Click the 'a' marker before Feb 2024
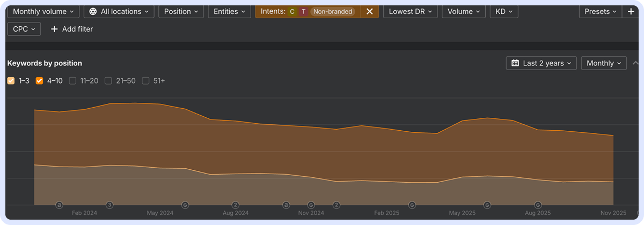 tap(59, 205)
